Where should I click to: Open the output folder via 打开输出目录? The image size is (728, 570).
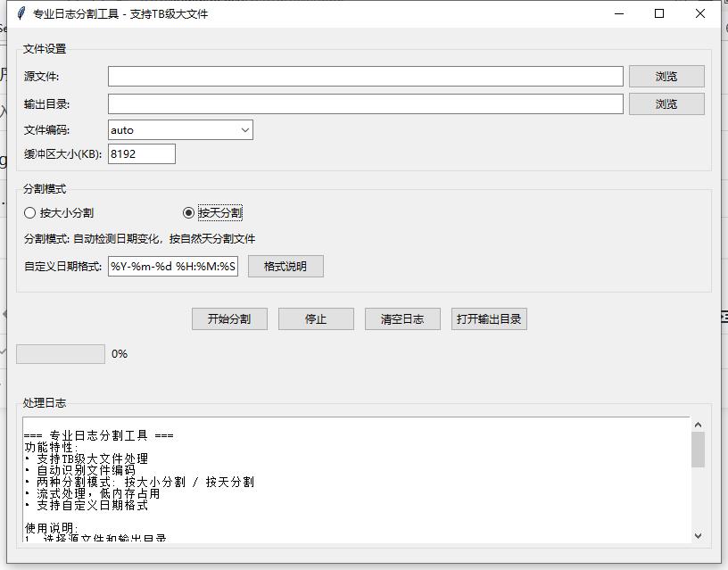point(489,318)
